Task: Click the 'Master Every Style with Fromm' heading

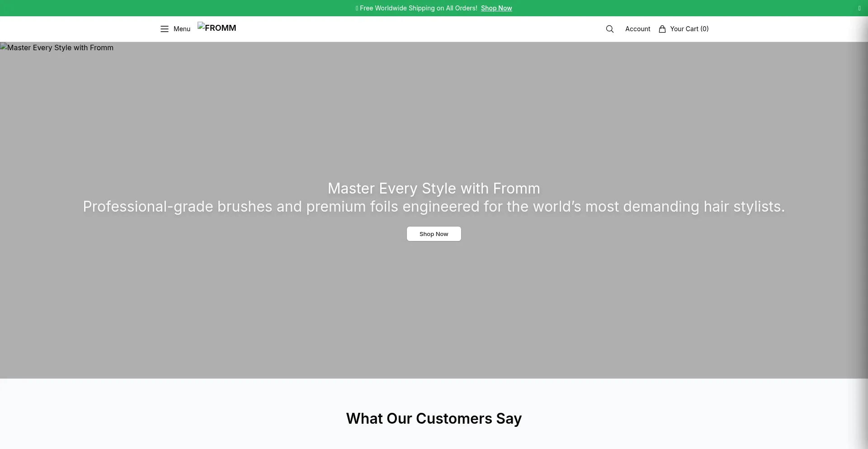Action: 434,188
